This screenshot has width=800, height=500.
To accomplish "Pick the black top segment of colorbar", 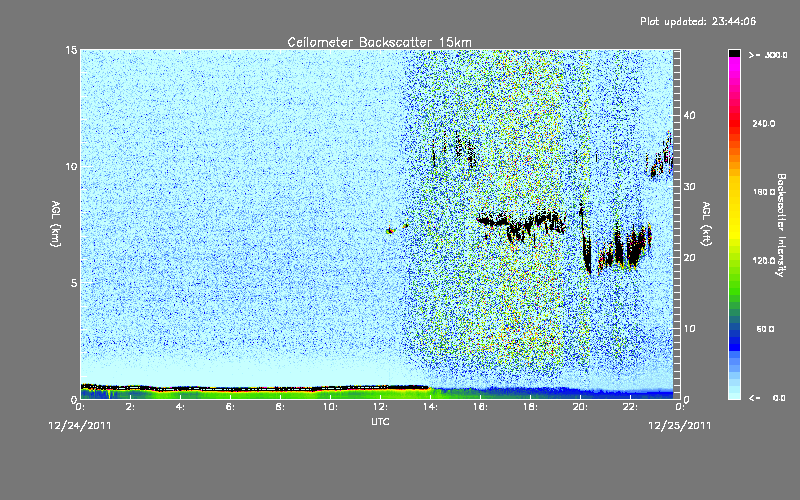I will pos(734,53).
